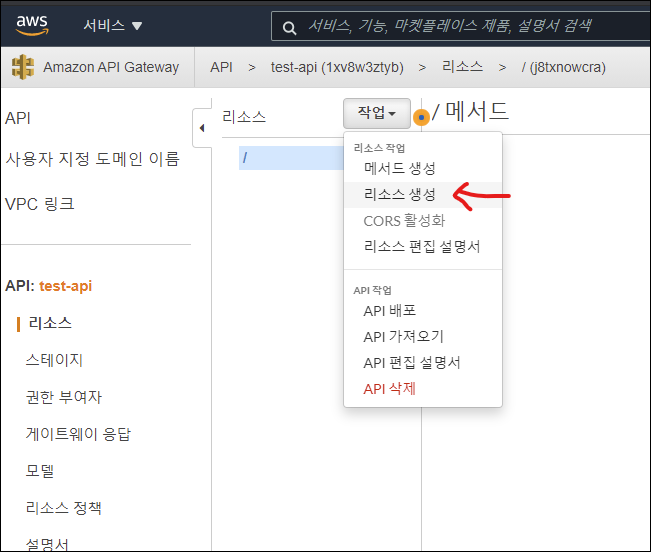The width and height of the screenshot is (651, 552).
Task: Choose 리소스 생성 in the actions menu
Action: pos(399,195)
